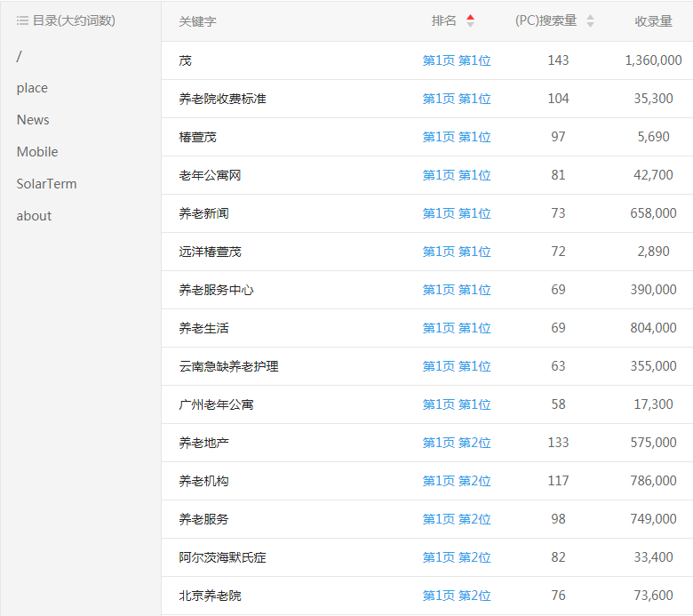Viewport: 693px width, 616px height.
Task: Open ranking link for keyword 茂
Action: (457, 60)
